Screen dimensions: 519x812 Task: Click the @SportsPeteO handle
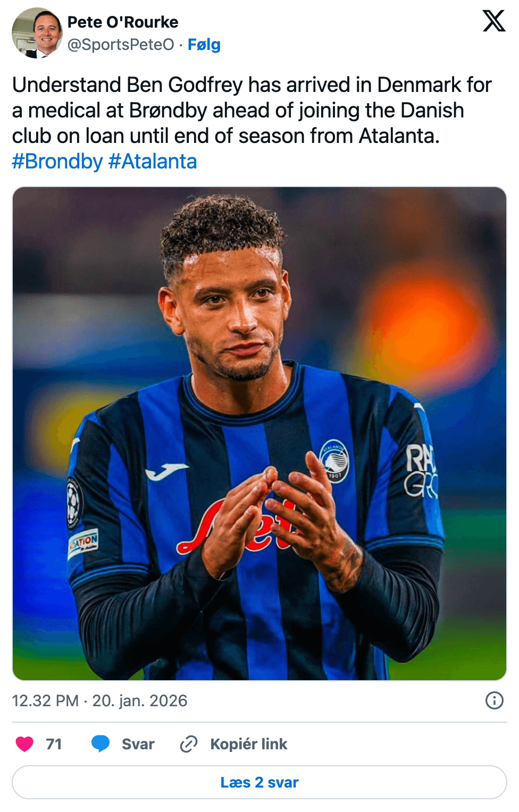click(121, 45)
